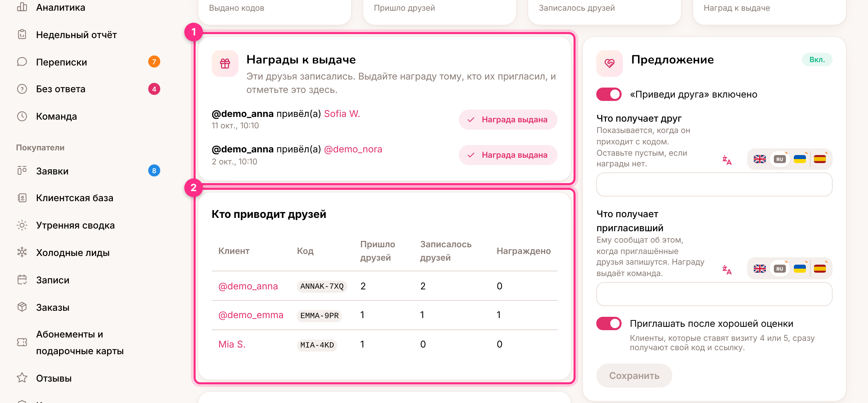Toggle Награда выдана for @demo_nora
The height and width of the screenshot is (403, 868).
point(507,155)
